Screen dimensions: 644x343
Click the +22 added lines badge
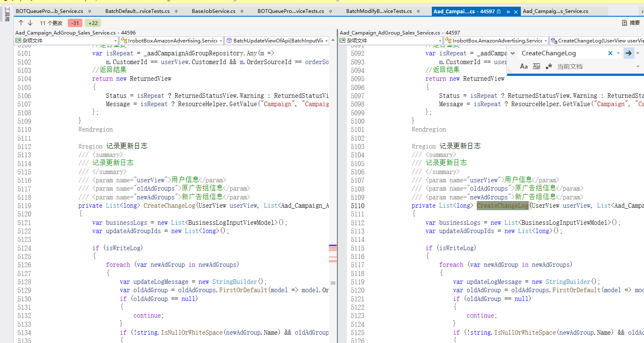(x=93, y=23)
